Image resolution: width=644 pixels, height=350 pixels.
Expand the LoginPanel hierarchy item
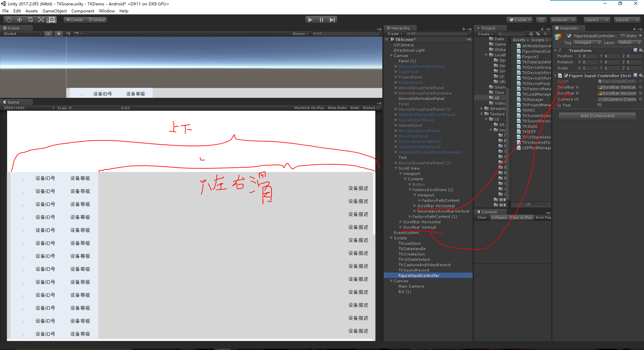396,72
